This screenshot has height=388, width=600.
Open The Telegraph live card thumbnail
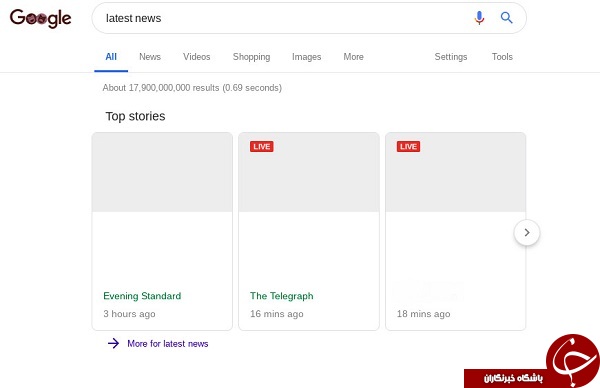coord(309,172)
